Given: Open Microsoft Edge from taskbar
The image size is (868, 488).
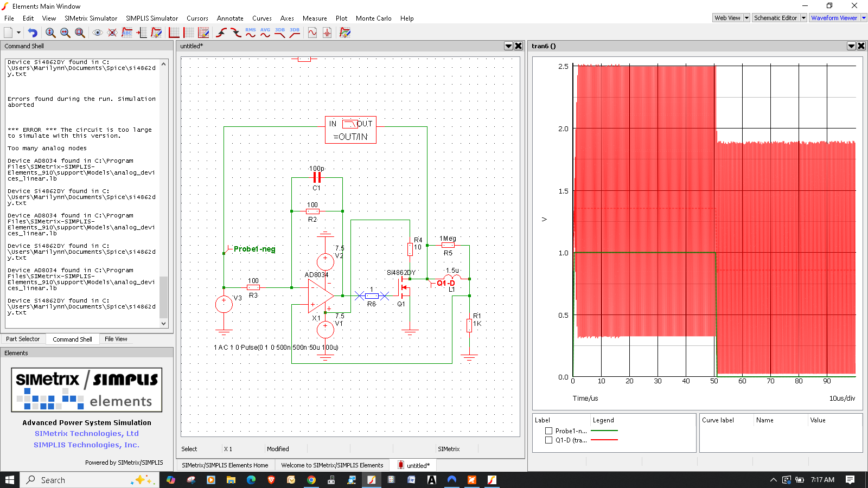Looking at the screenshot, I should click(251, 480).
